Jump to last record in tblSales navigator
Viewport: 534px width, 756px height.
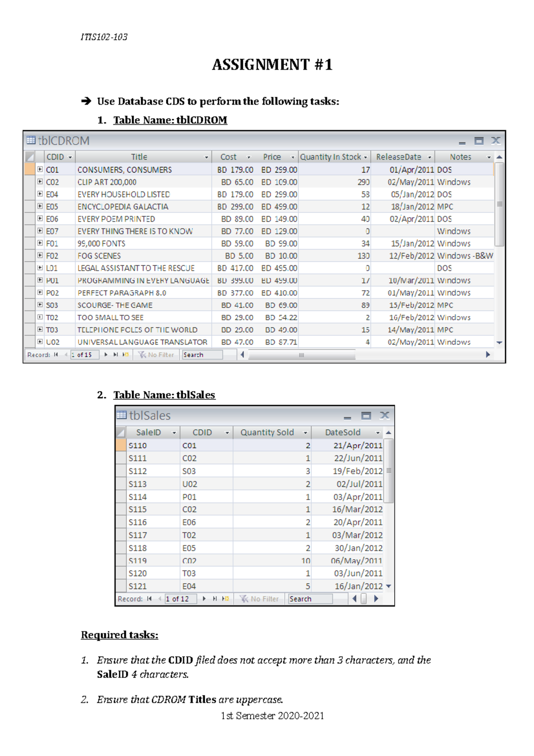pos(215,599)
